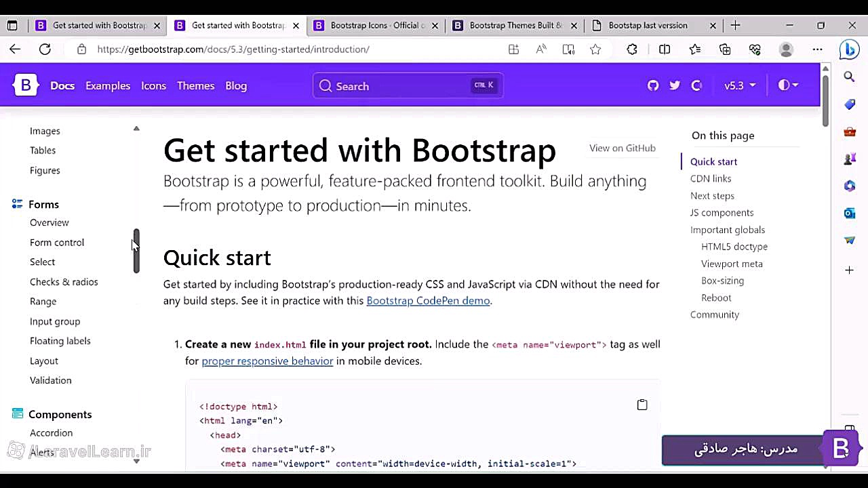Screen dimensions: 868x488
Task: Click View on GitHub button
Action: click(623, 148)
